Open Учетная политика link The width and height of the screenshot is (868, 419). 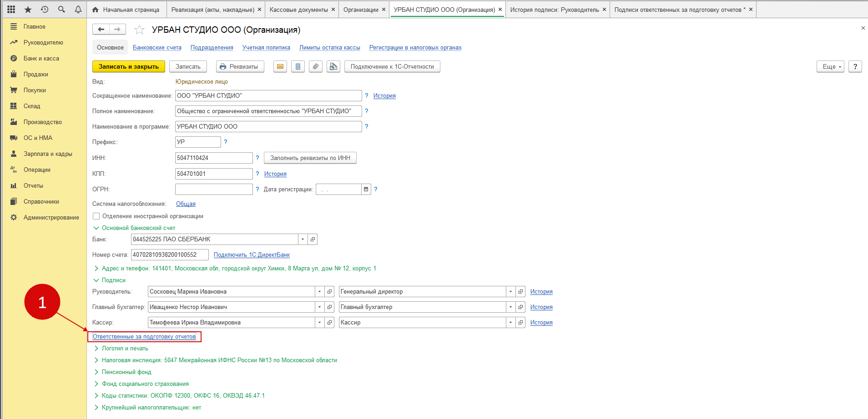tap(266, 48)
